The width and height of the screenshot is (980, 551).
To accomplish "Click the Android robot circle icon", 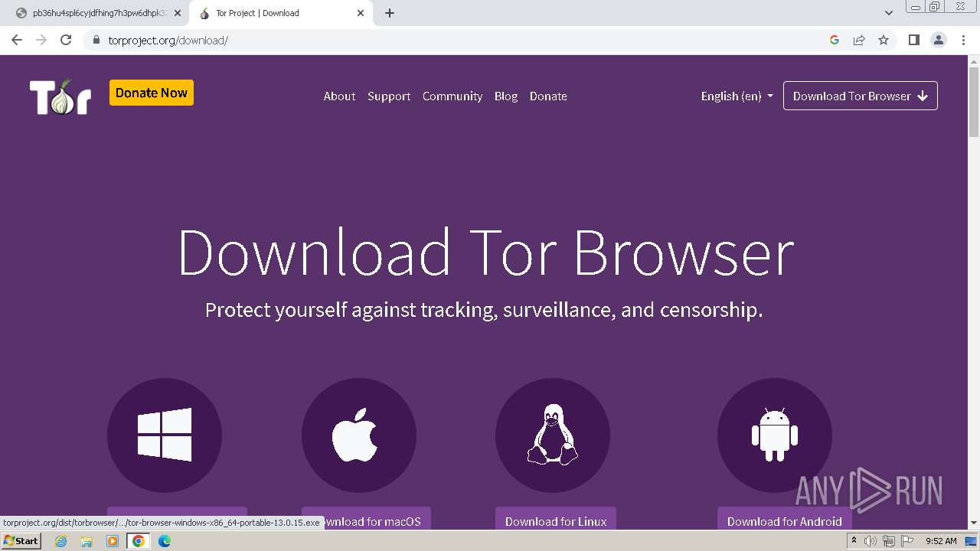I will [x=775, y=435].
